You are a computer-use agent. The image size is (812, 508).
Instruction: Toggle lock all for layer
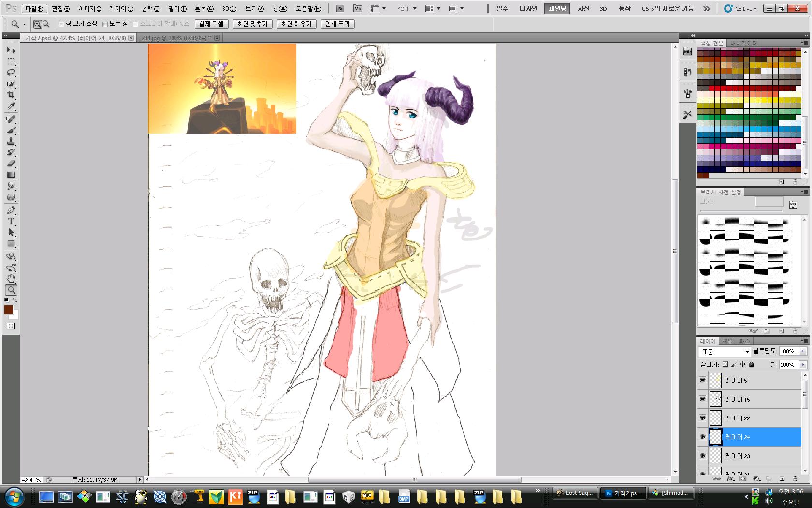tap(752, 364)
